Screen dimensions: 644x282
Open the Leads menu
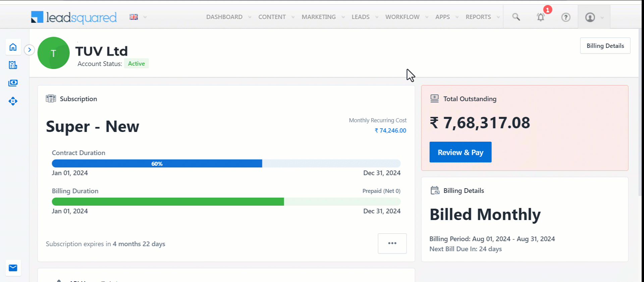point(361,17)
